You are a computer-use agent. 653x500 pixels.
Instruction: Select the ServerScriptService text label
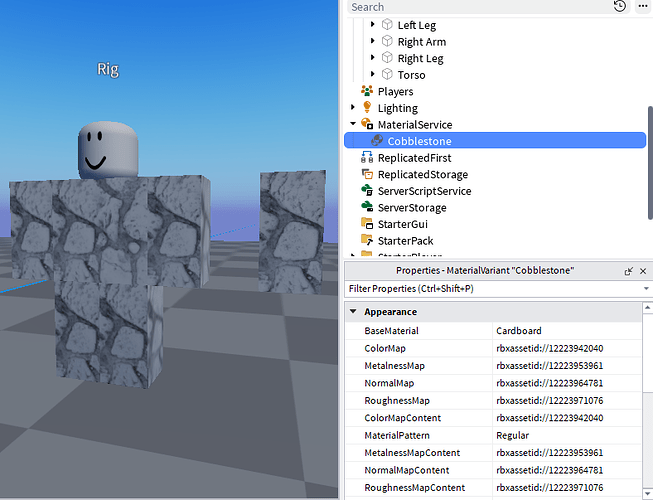click(424, 191)
